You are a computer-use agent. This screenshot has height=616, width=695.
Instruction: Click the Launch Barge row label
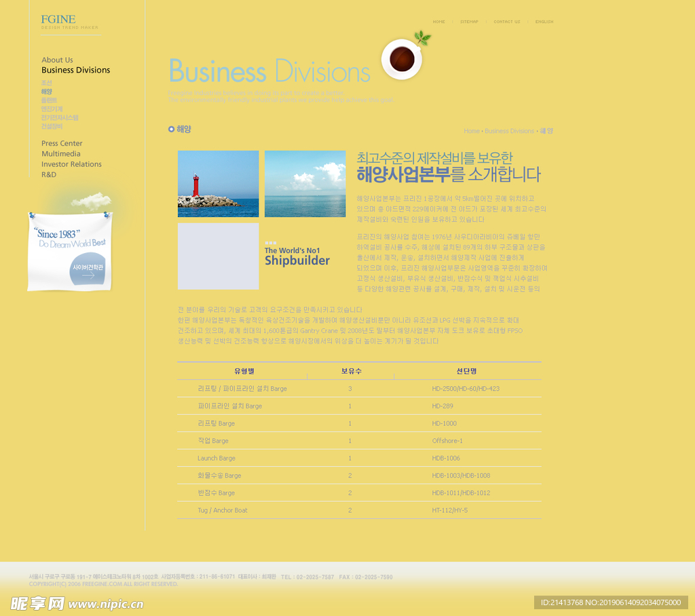217,458
